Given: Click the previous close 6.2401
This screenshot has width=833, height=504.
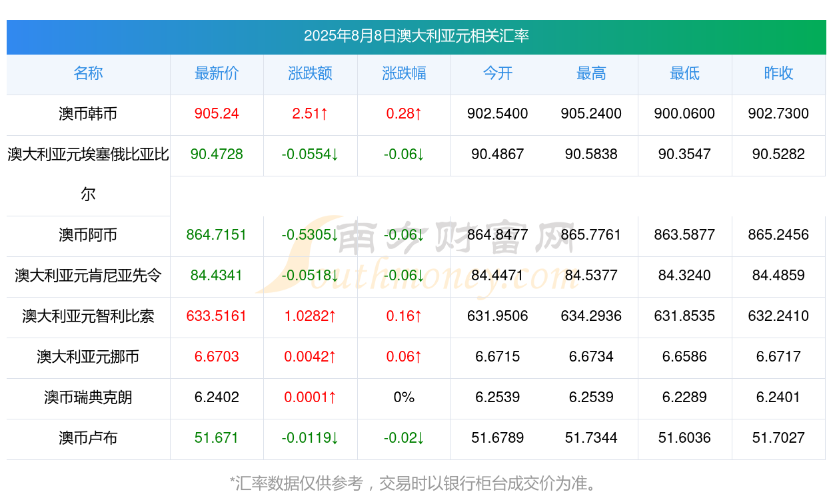Looking at the screenshot, I should [x=778, y=397].
